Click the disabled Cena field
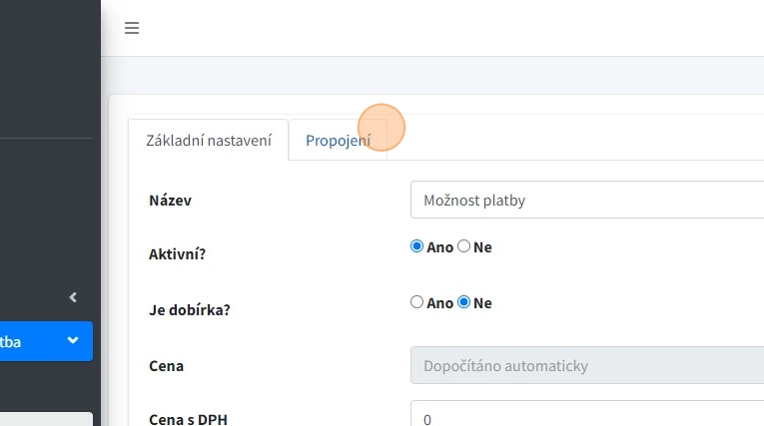Viewport: 764px width, 426px height. 586,366
